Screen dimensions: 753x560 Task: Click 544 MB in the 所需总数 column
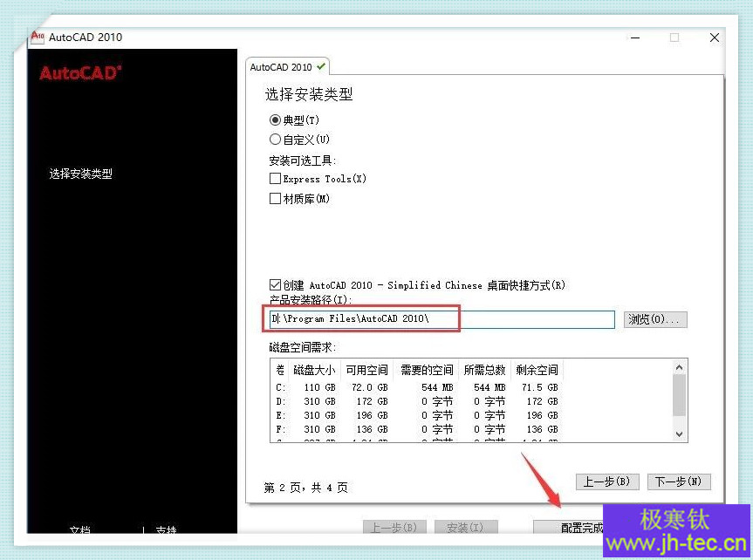coord(489,387)
